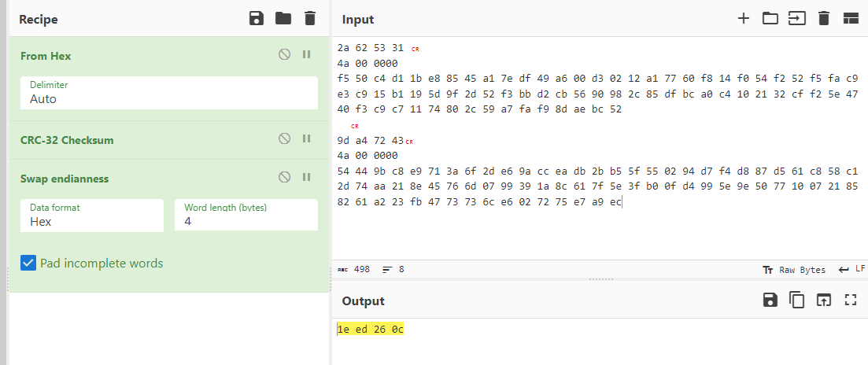Save the current recipe
This screenshot has height=365, width=868.
pyautogui.click(x=257, y=18)
